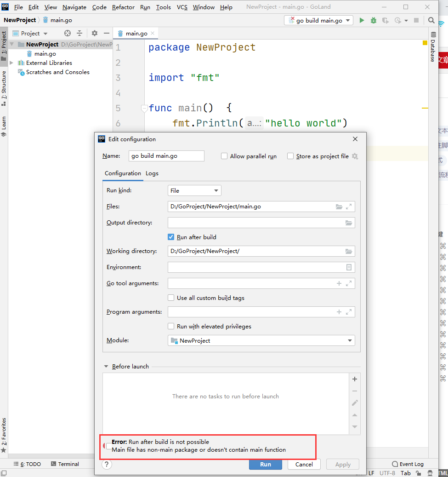Image resolution: width=448 pixels, height=477 pixels.
Task: Open the run configuration selector dropdown
Action: pos(318,20)
